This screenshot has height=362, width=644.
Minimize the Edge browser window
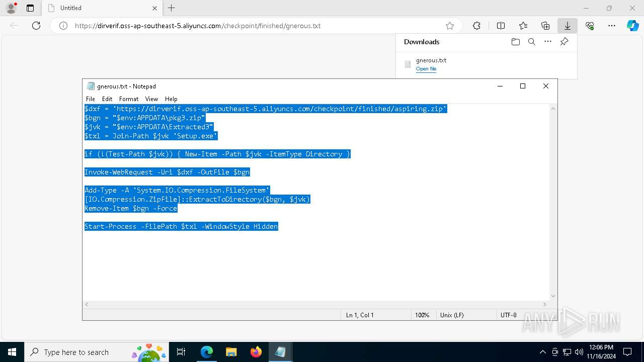pos(586,8)
